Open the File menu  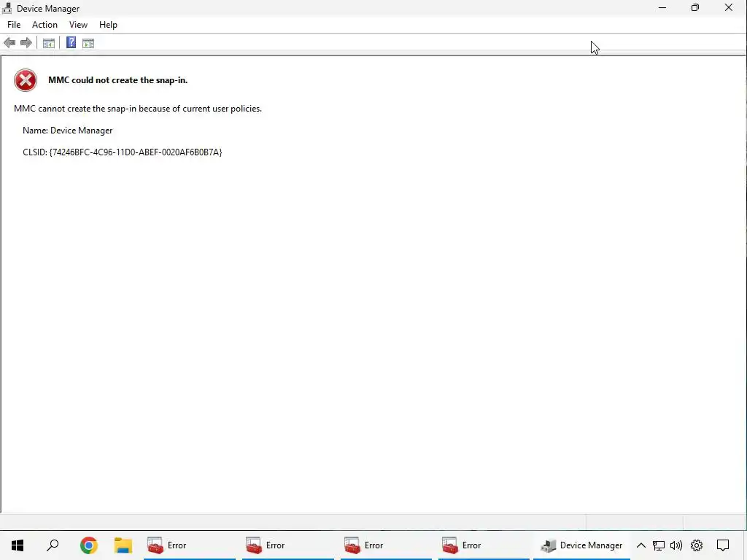[14, 25]
